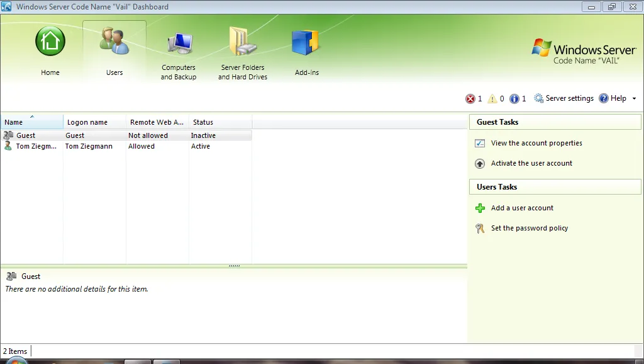Click the Tom Ziegmann user icon
Viewport: 644px width, 364px height.
coord(8,146)
